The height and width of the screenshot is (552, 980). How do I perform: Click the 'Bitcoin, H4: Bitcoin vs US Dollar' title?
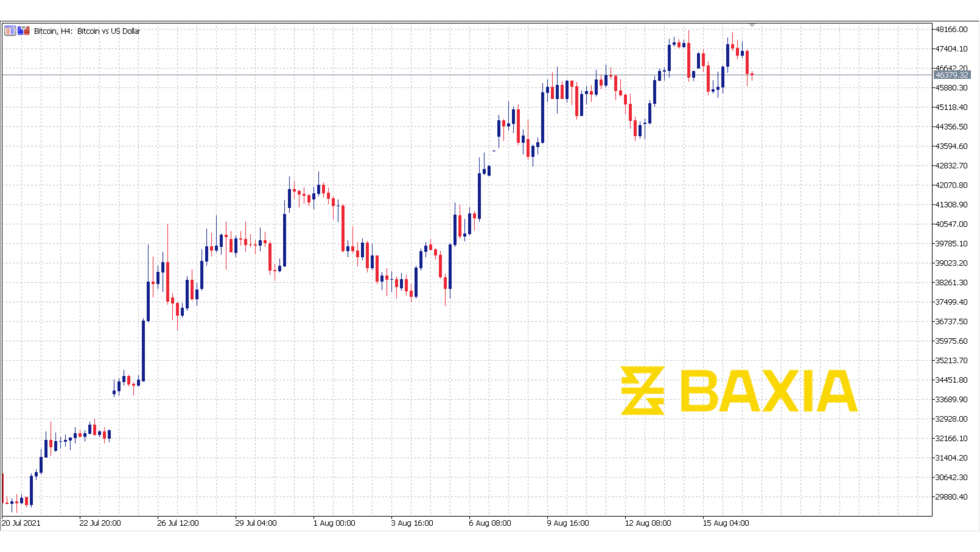click(87, 31)
